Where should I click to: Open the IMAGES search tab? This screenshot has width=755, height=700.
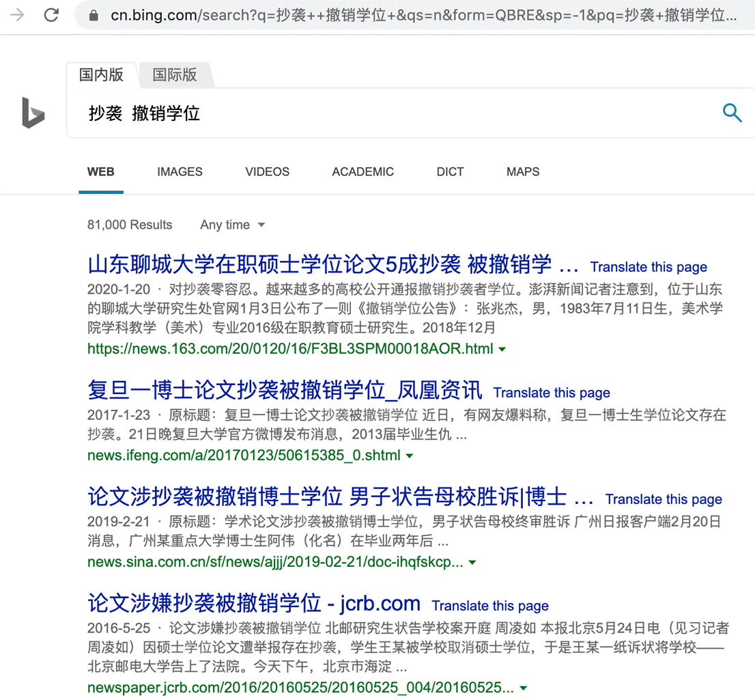click(x=180, y=172)
